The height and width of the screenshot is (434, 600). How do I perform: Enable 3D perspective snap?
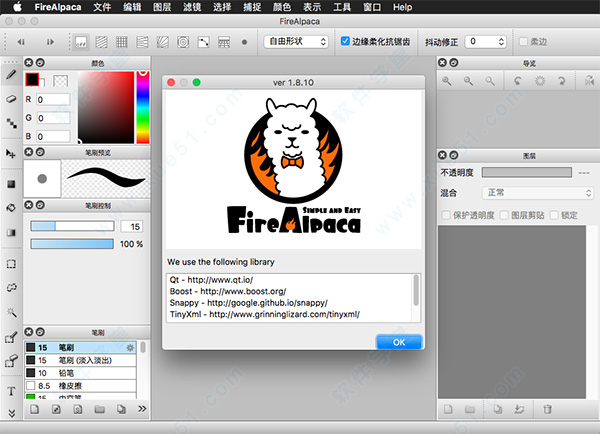point(224,42)
